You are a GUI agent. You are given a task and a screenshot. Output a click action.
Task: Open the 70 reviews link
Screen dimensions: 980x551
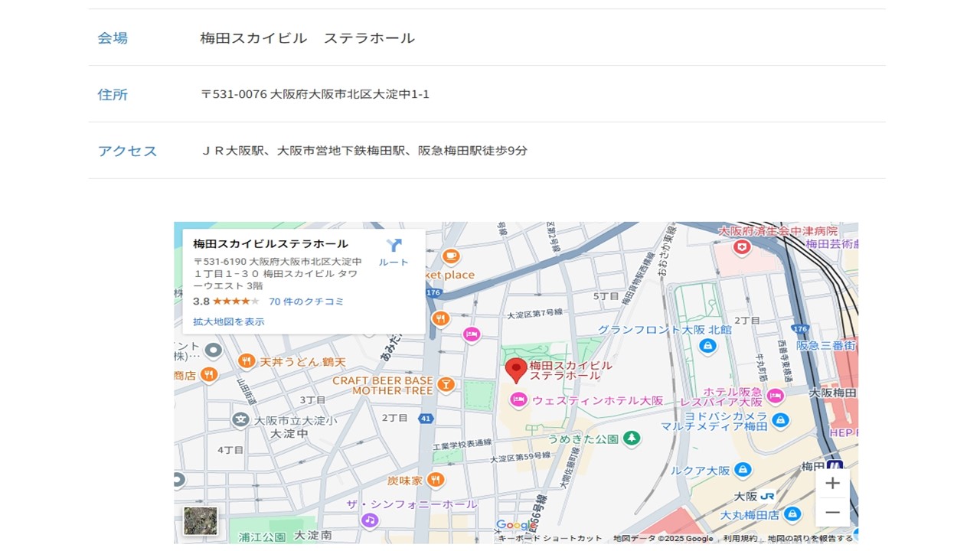point(306,302)
